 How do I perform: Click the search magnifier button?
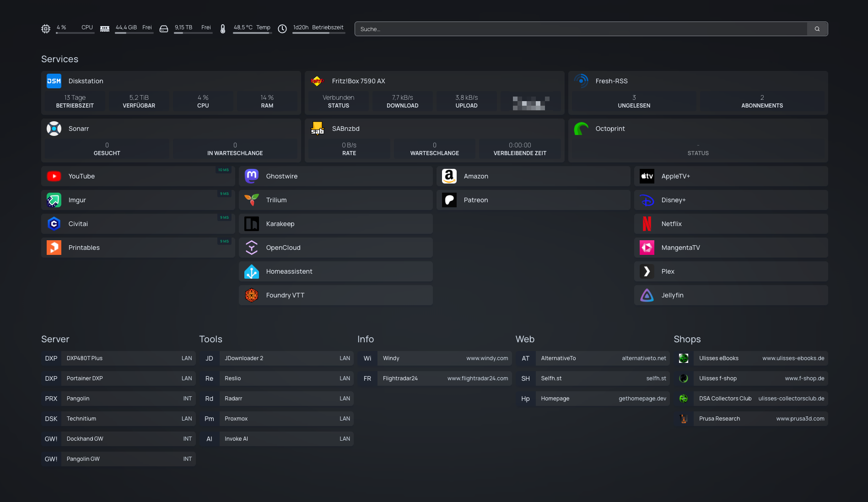(x=817, y=29)
